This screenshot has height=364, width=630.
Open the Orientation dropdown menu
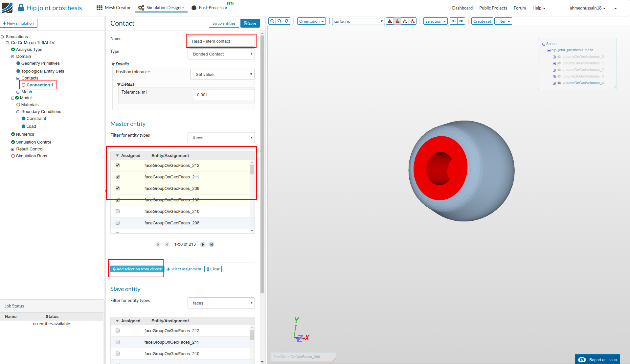[x=311, y=21]
